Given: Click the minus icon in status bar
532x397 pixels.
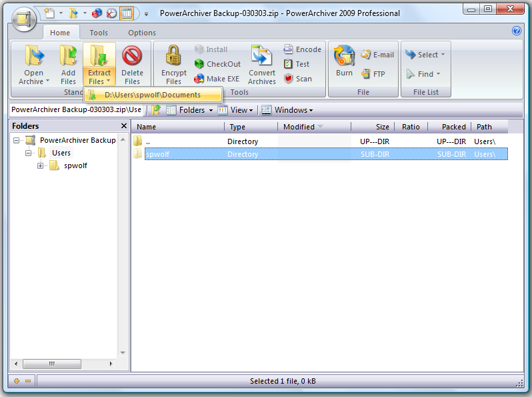Looking at the screenshot, I should click(28, 381).
